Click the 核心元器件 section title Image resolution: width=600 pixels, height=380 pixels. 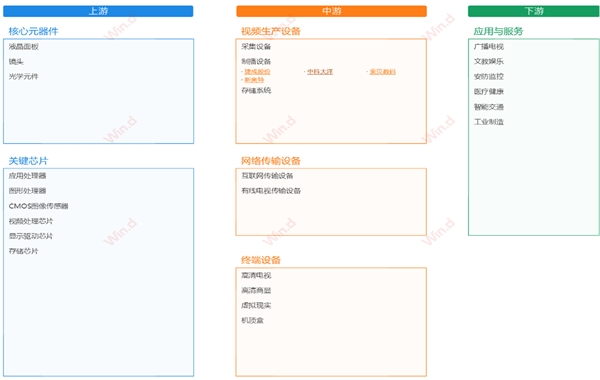pyautogui.click(x=33, y=31)
